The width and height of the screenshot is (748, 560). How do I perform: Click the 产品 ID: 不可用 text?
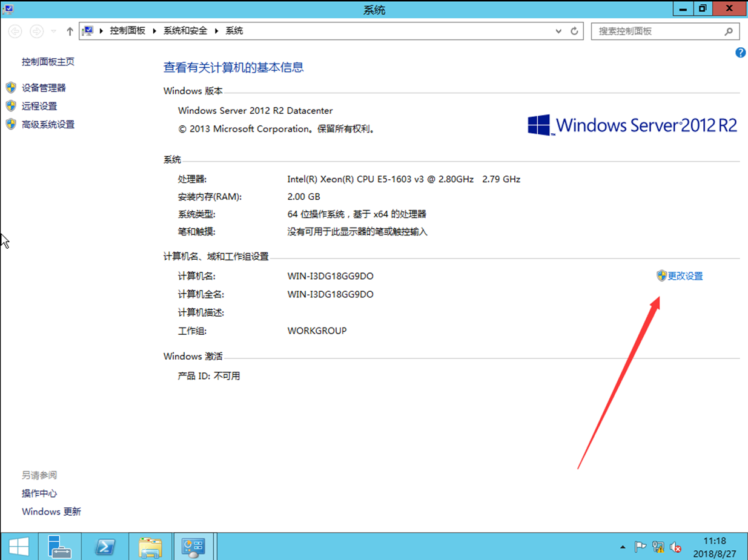pyautogui.click(x=209, y=376)
